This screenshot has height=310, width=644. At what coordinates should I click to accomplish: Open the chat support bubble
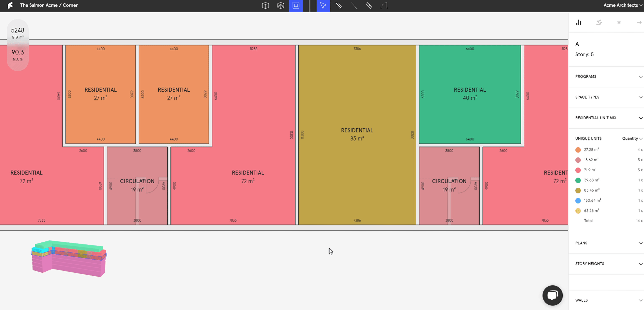(552, 295)
